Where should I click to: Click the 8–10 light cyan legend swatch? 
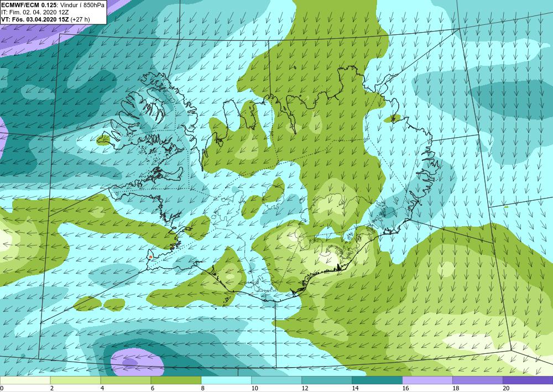(226, 380)
